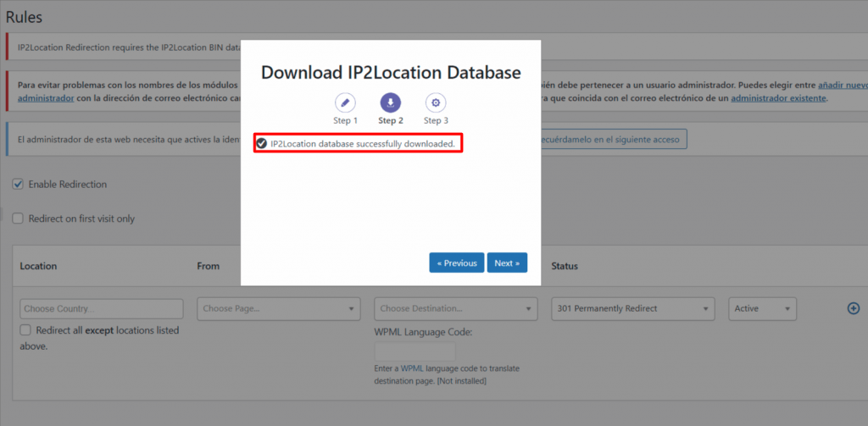Screen dimensions: 868x426
Task: Check Redirect all except locations listed above
Action: [x=25, y=330]
